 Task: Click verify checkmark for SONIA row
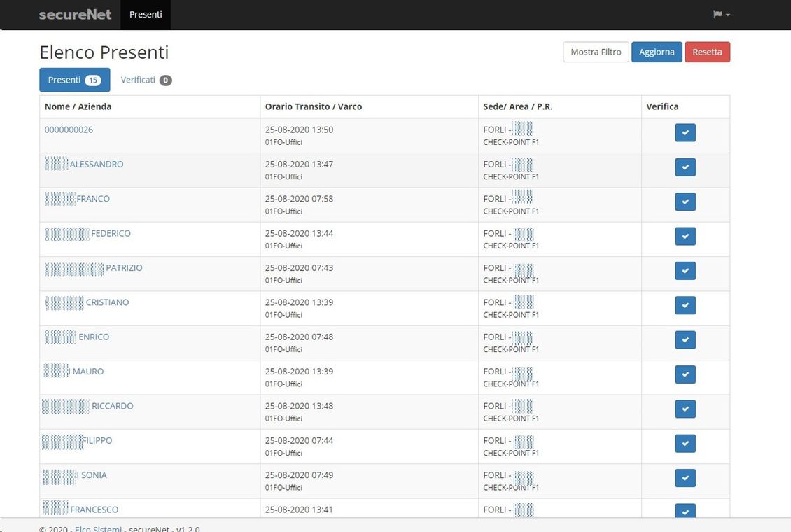click(685, 478)
